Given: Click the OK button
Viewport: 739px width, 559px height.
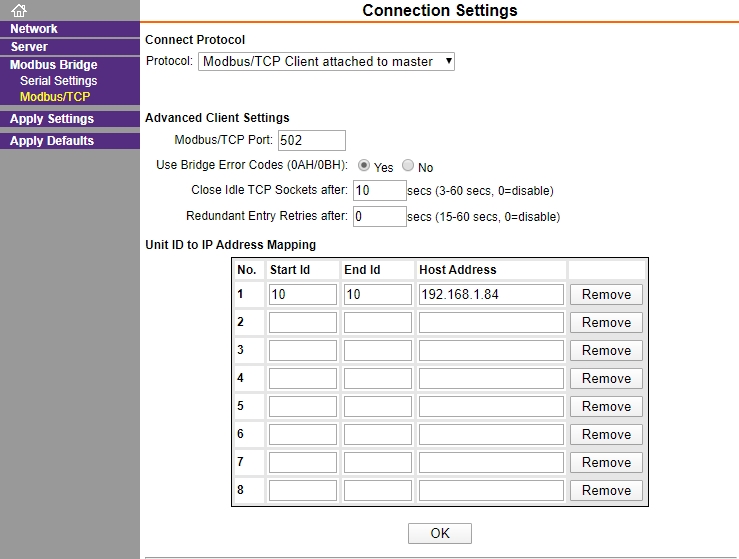Looking at the screenshot, I should click(440, 533).
